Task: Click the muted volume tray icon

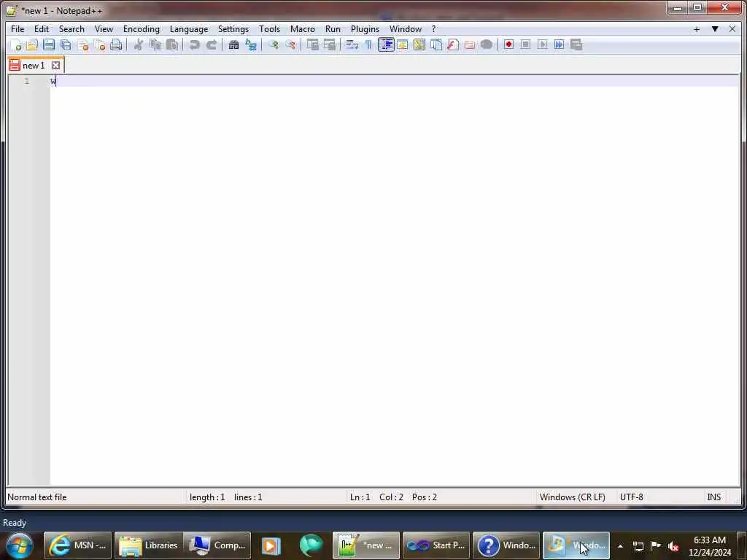Action: pyautogui.click(x=673, y=546)
